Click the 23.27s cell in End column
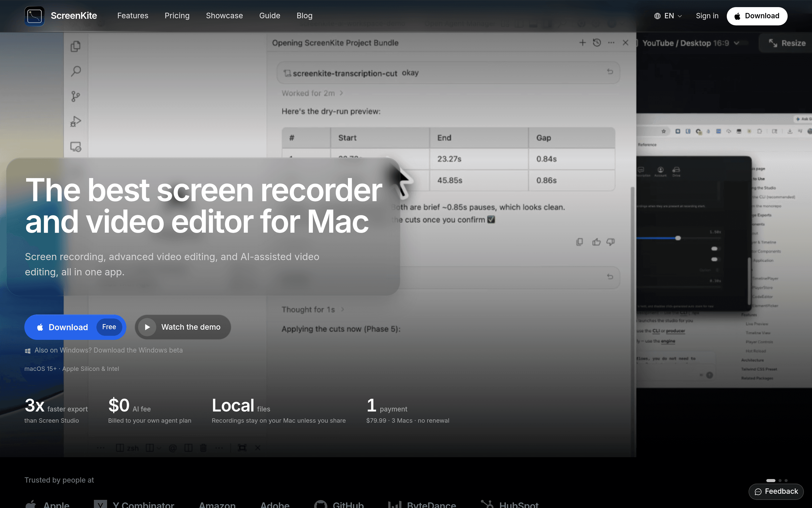 [x=479, y=159]
